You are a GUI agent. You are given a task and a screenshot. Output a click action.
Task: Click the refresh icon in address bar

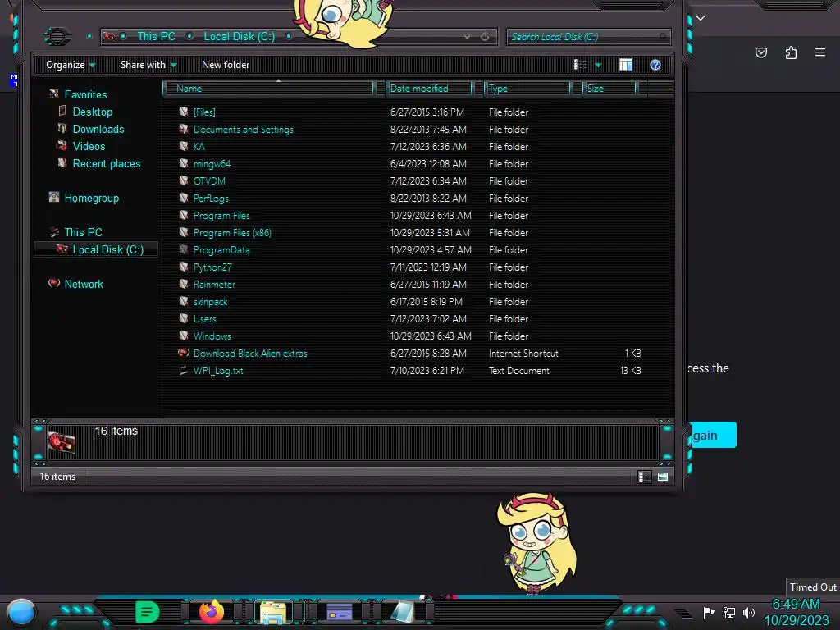[485, 36]
